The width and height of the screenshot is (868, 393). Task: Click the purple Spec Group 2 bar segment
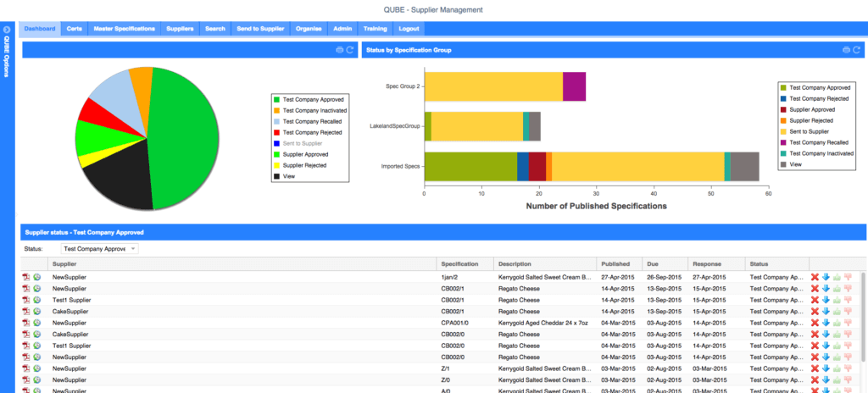pyautogui.click(x=574, y=86)
